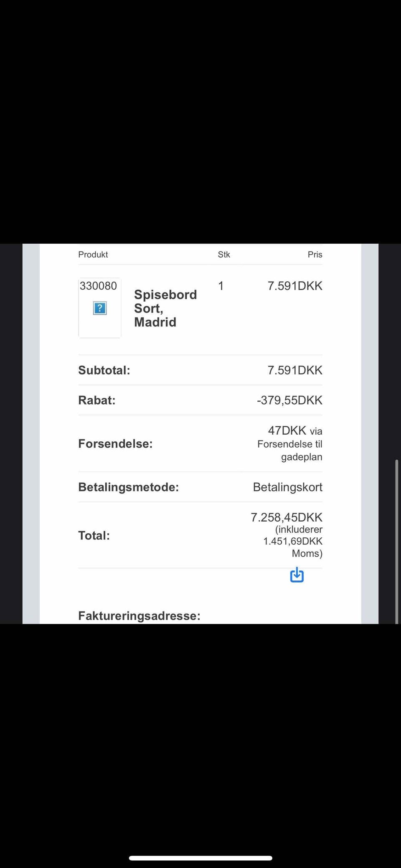Click the broken image placeholder question mark

(x=100, y=308)
